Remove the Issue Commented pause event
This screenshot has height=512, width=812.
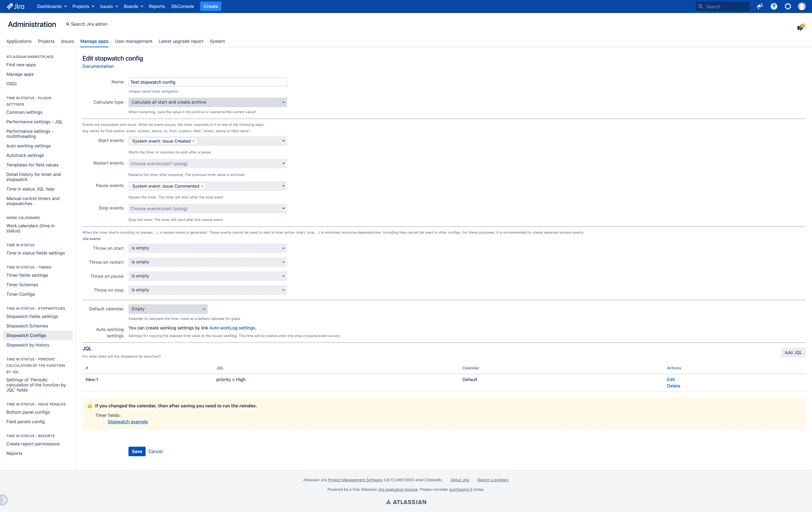click(x=202, y=186)
